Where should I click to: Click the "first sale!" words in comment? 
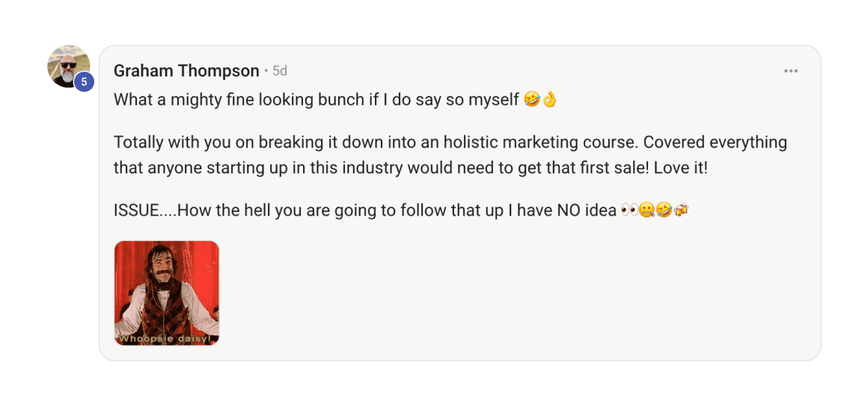611,168
